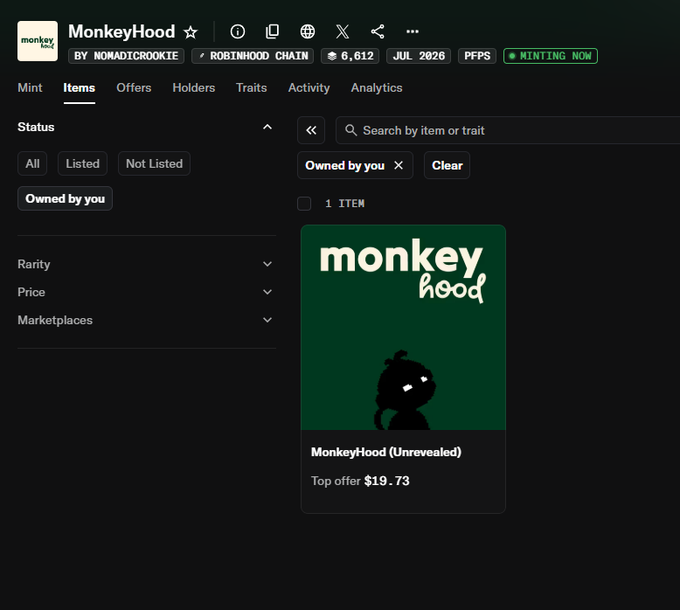Filter by Listed status

click(82, 163)
